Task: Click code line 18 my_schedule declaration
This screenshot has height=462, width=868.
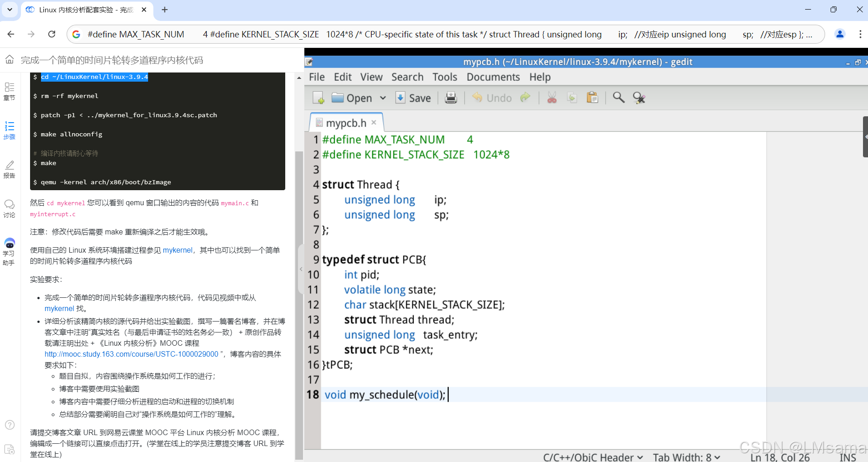Action: click(385, 395)
